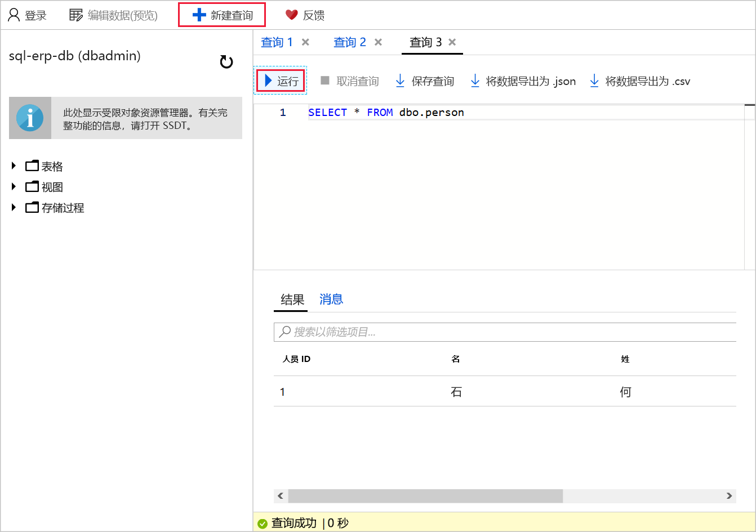Click the 编辑数据(预览) label

tap(123, 16)
